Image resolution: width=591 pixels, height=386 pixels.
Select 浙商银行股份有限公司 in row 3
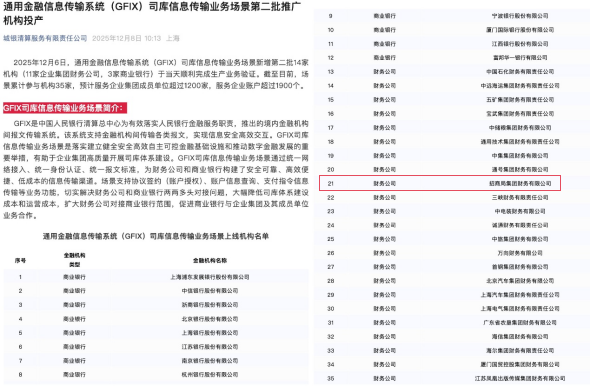(x=210, y=305)
